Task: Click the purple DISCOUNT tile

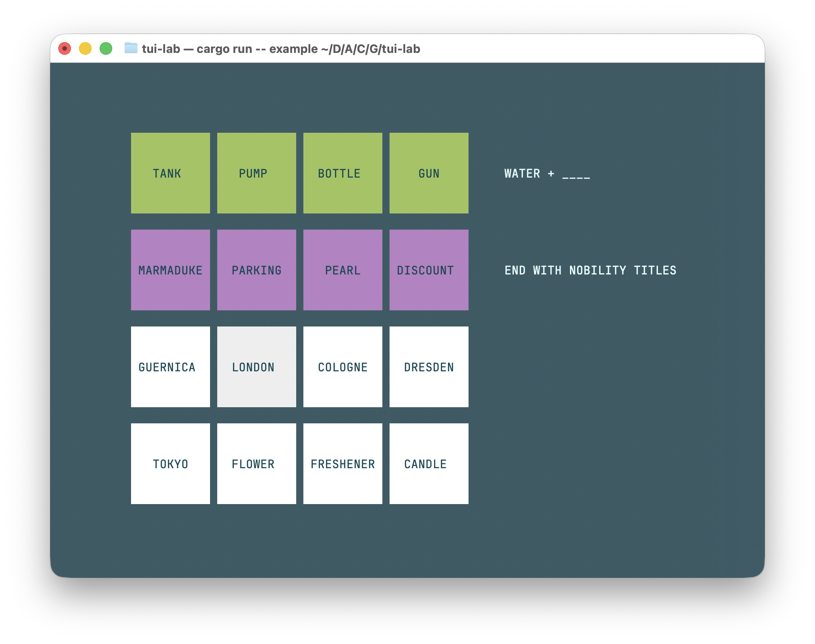Action: pyautogui.click(x=429, y=270)
